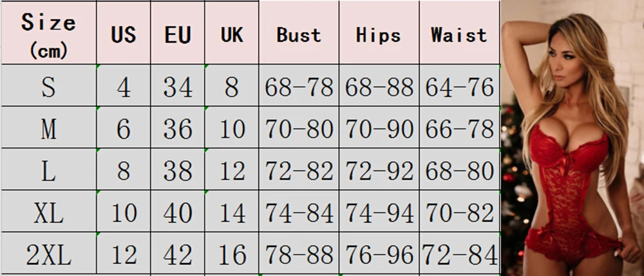This screenshot has height=276, width=644.
Task: Select the US column header
Action: (x=124, y=33)
